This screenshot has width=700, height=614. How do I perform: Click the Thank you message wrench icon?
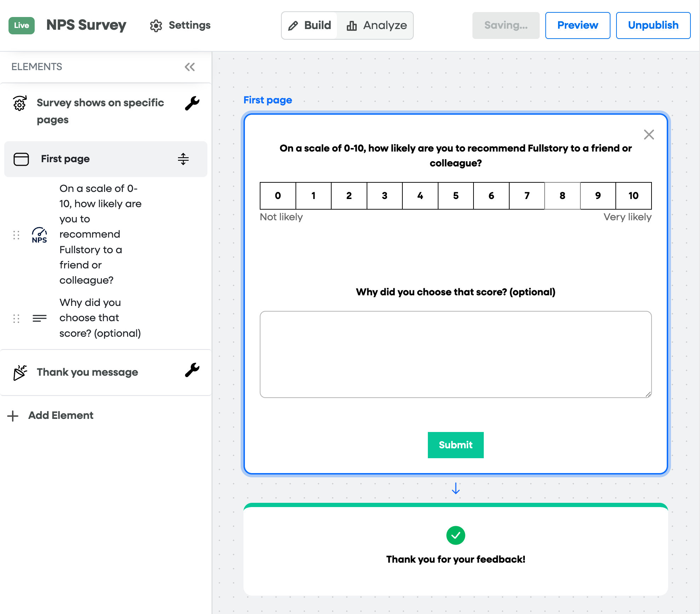click(192, 370)
